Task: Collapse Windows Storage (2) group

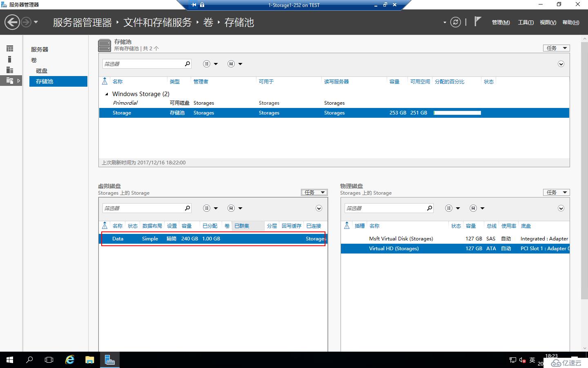Action: (x=107, y=94)
